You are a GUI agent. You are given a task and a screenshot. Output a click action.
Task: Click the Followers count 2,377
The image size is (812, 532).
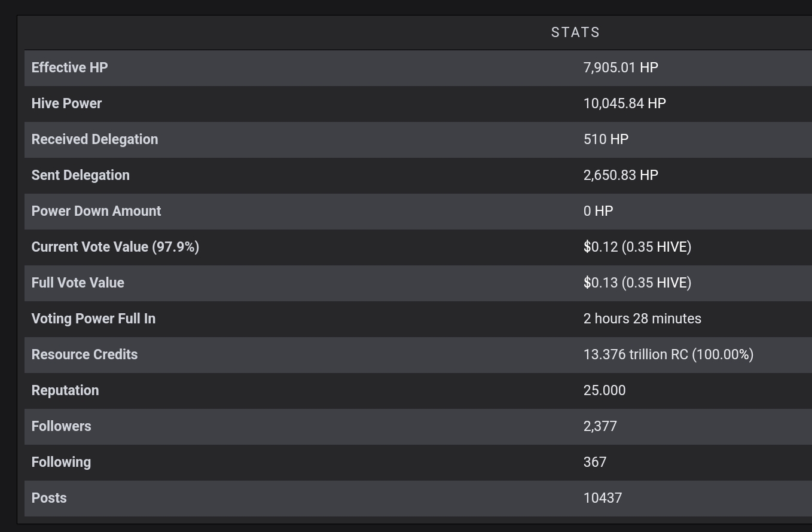pos(600,426)
